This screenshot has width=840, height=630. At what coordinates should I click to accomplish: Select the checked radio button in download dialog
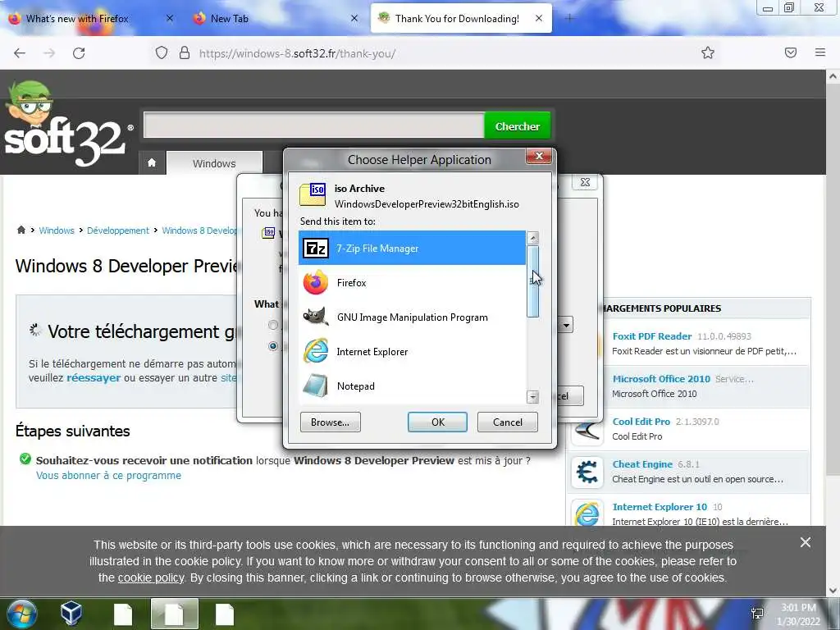point(272,346)
